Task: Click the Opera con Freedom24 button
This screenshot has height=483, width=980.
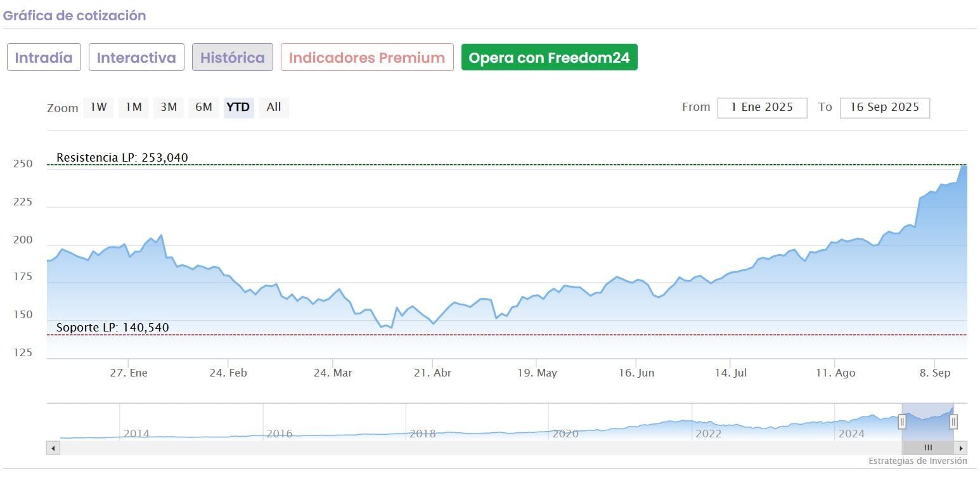Action: click(x=549, y=58)
